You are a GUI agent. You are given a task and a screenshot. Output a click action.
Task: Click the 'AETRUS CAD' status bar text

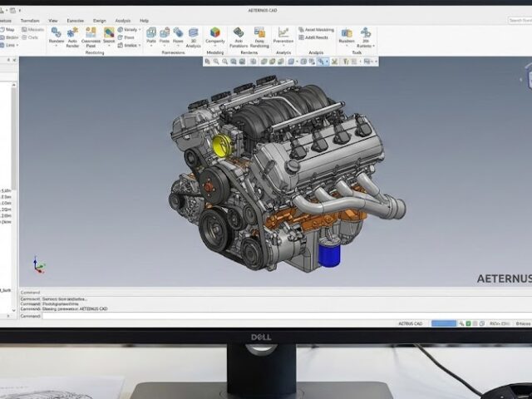click(410, 323)
